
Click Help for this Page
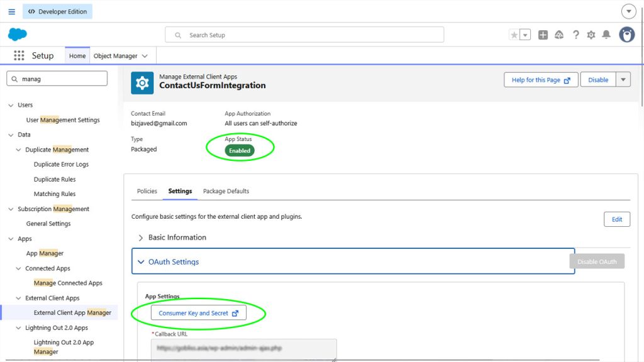coord(541,80)
